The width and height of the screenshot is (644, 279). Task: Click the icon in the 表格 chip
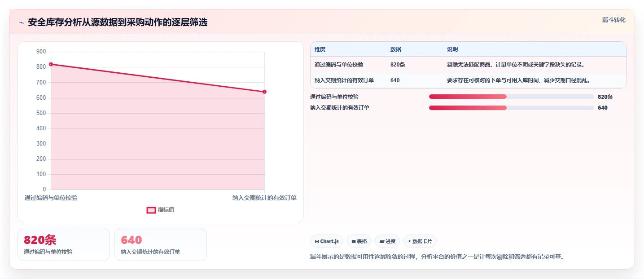(x=354, y=241)
